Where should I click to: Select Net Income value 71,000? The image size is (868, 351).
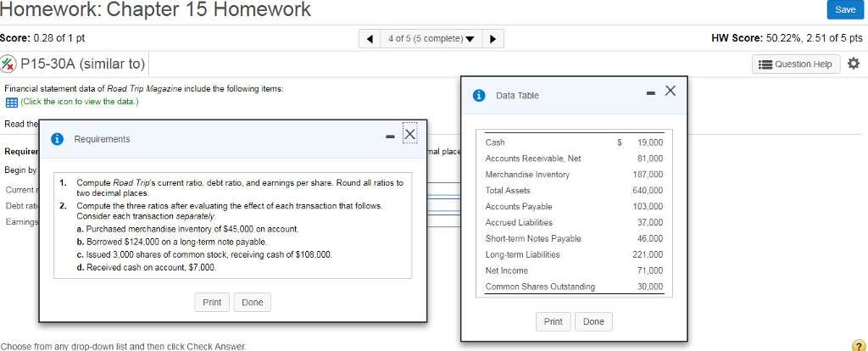tap(650, 270)
